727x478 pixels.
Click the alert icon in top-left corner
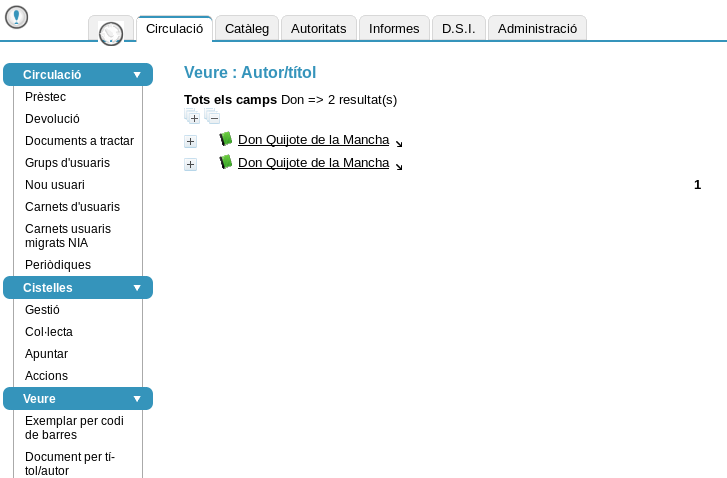click(16, 17)
